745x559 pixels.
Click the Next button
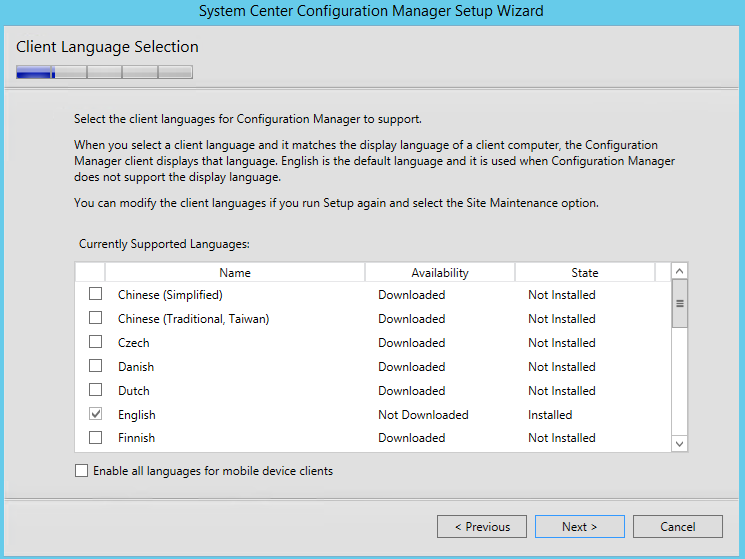click(579, 527)
